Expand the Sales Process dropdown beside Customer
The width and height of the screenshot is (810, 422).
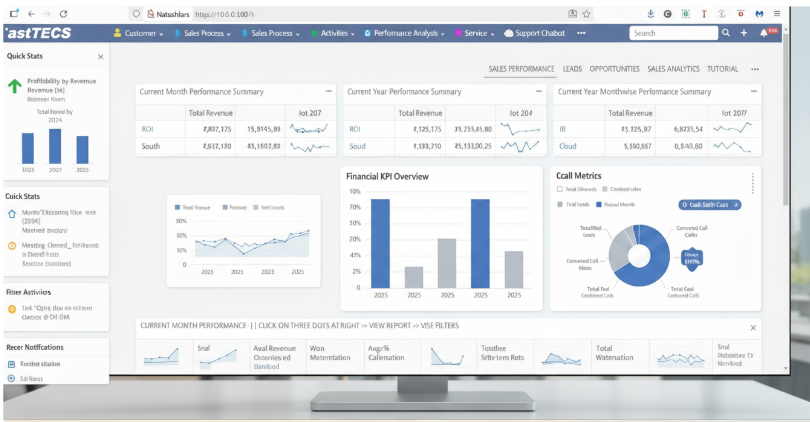point(202,33)
